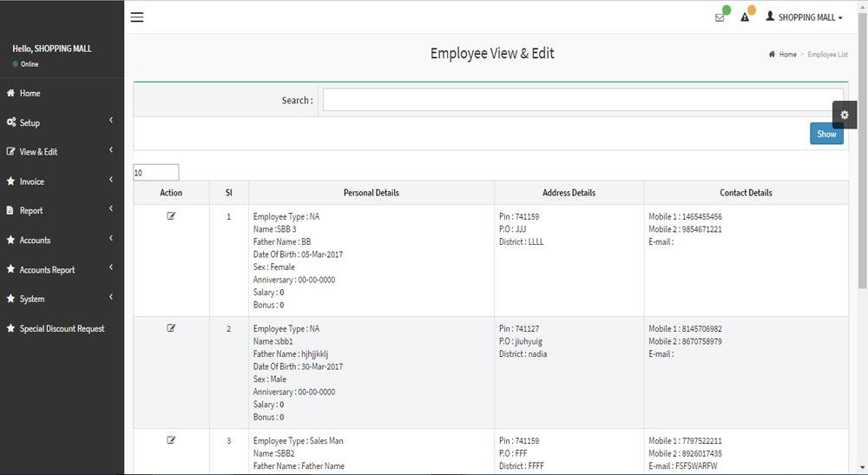The height and width of the screenshot is (475, 868).
Task: Click 'District : nadia' text
Action: pyautogui.click(x=523, y=353)
